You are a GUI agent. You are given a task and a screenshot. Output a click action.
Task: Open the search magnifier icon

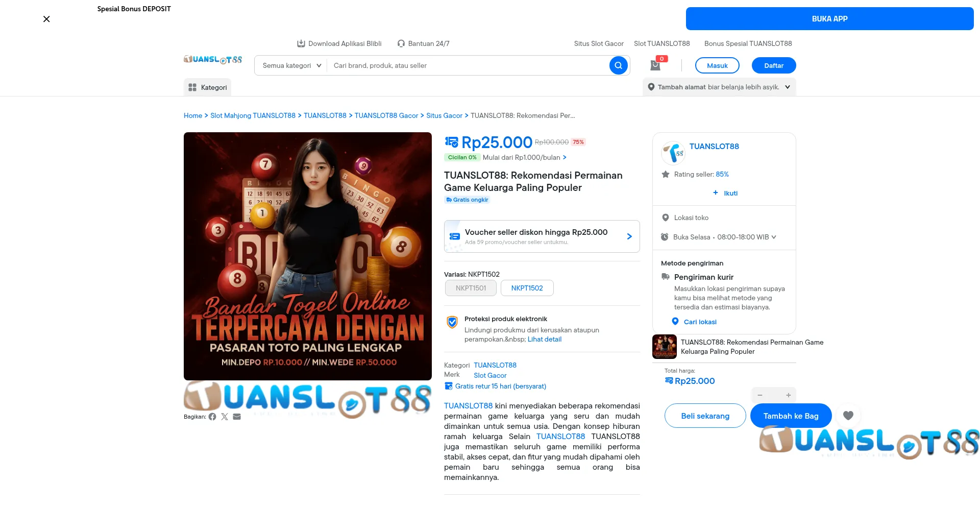(x=619, y=65)
